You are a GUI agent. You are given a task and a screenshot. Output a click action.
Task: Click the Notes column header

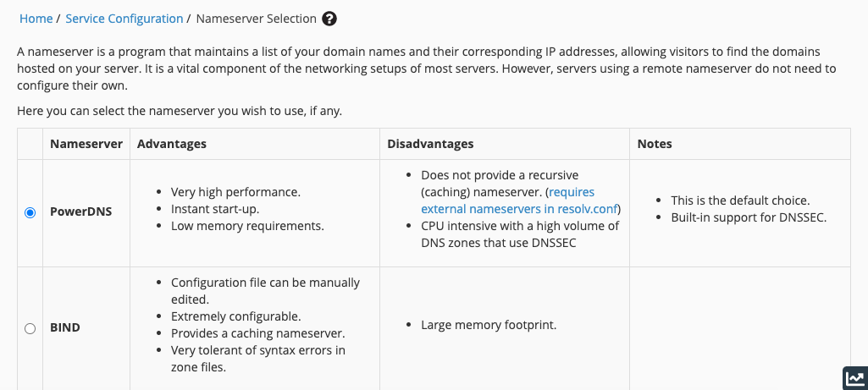(x=655, y=144)
